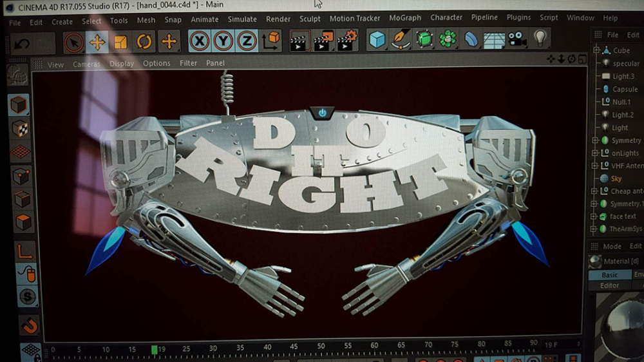Expand the Cube object in the hierarchy
644x362 pixels.
coord(596,50)
